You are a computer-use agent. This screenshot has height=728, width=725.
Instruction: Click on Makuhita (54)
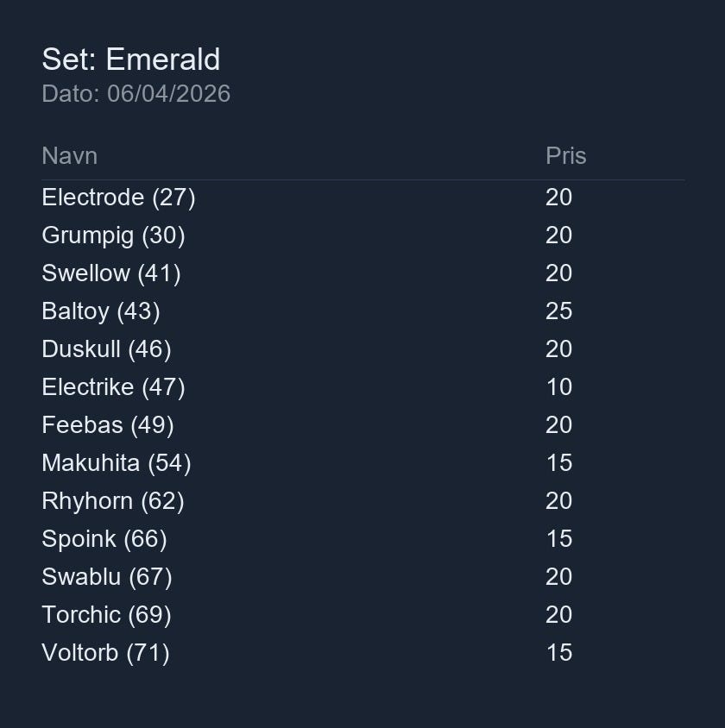click(x=117, y=463)
